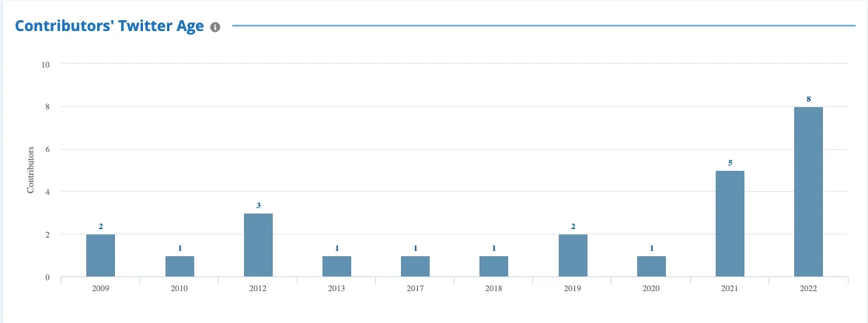Click the y-axis tick label 10
868x323 pixels.
(45, 64)
